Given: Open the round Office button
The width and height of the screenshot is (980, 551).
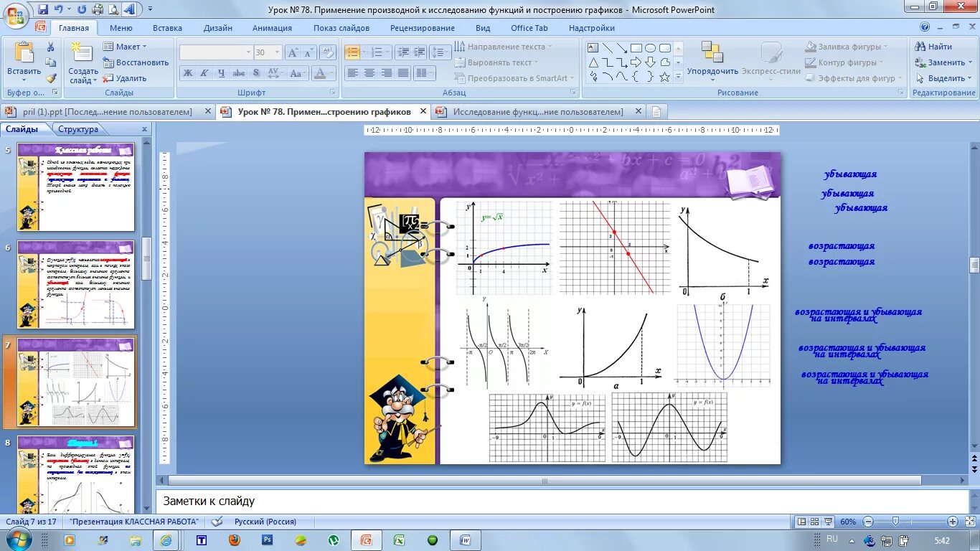Looking at the screenshot, I should coord(16,14).
